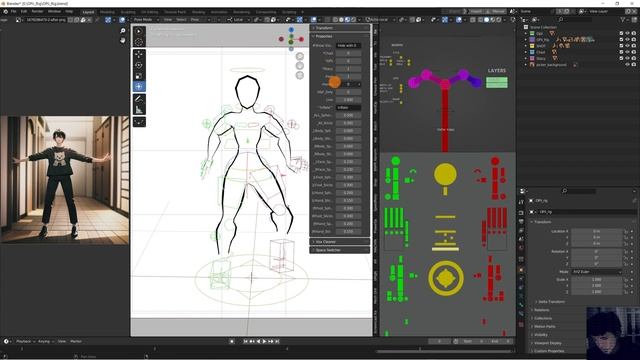Click the yellow root ring control in picker
This screenshot has height=360, width=640.
446,278
